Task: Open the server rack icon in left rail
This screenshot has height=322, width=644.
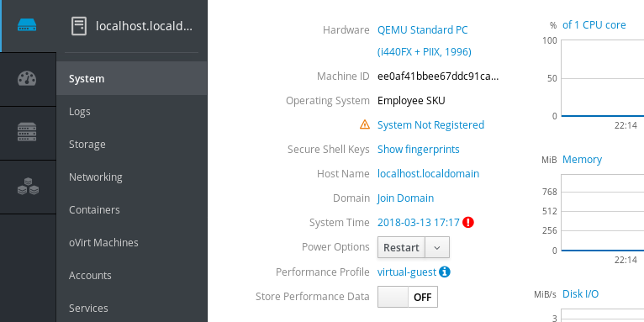Action: pyautogui.click(x=27, y=132)
